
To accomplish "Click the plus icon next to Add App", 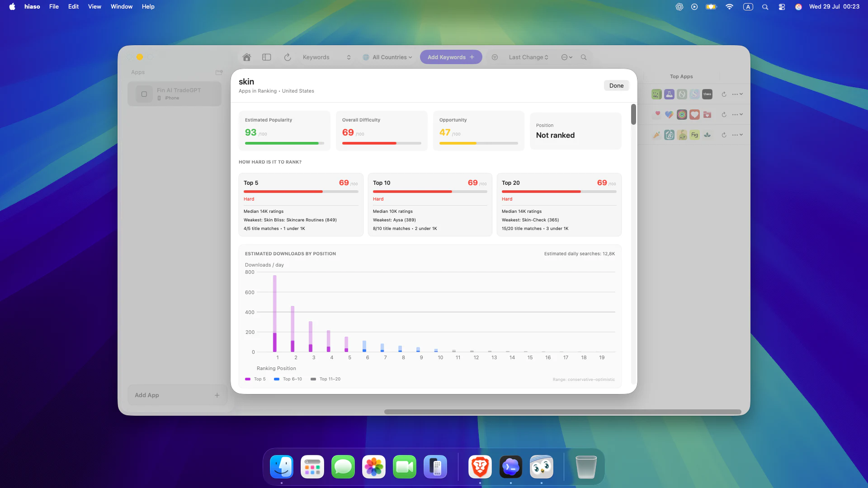I will pyautogui.click(x=217, y=395).
